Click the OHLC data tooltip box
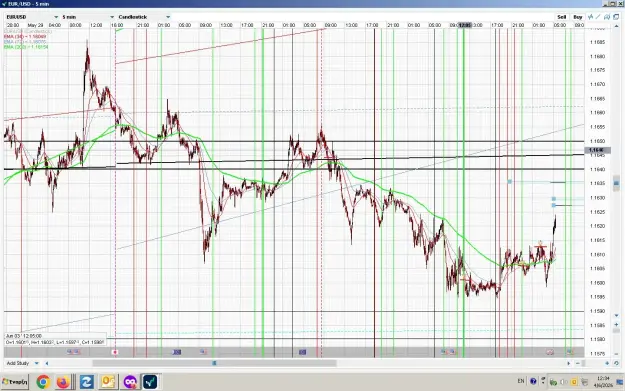Viewport: 625px width, 391px height. click(55, 339)
